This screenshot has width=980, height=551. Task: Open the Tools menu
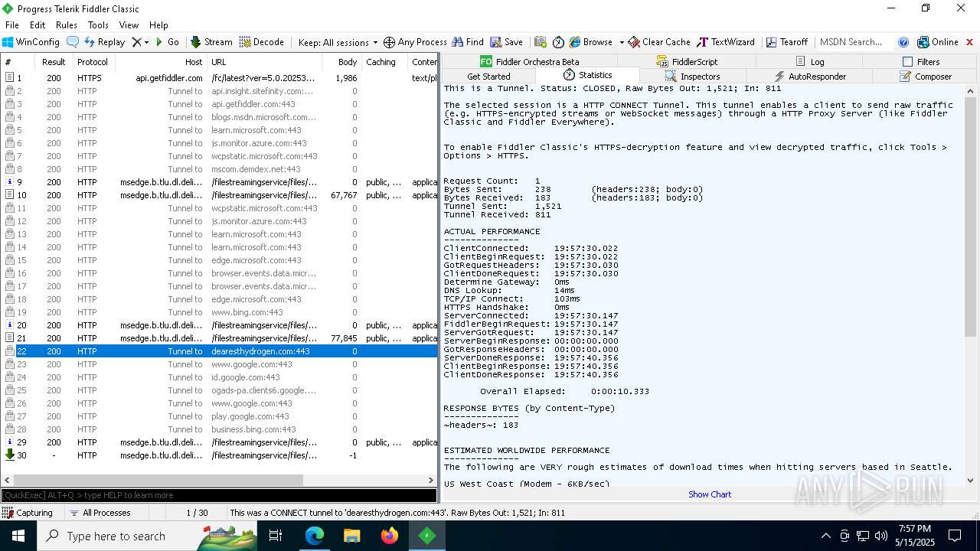coord(98,25)
